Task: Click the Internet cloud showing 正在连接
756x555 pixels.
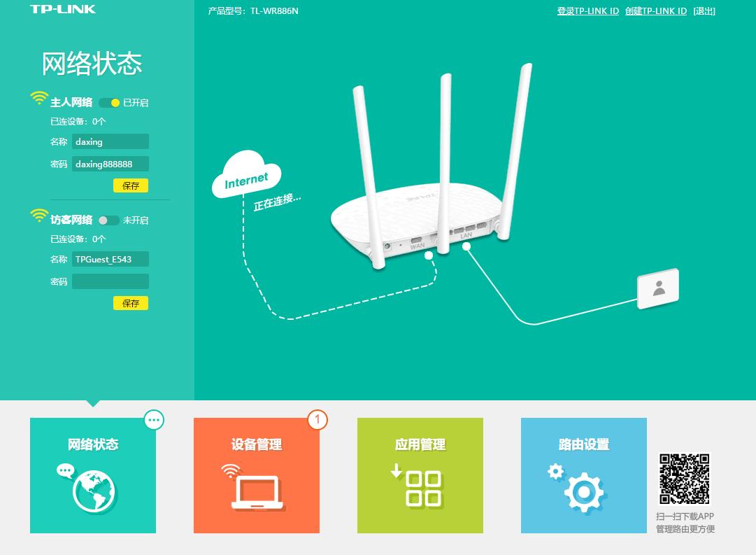Action: pyautogui.click(x=246, y=176)
